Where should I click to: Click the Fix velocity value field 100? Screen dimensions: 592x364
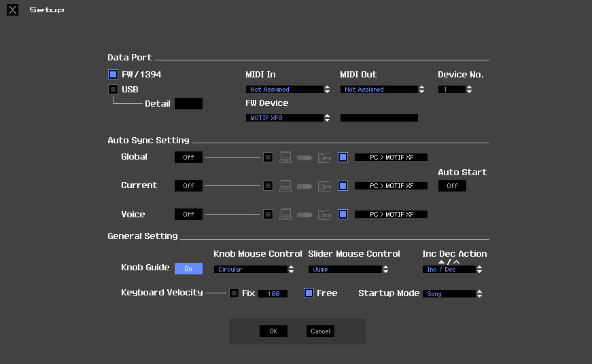pos(273,294)
